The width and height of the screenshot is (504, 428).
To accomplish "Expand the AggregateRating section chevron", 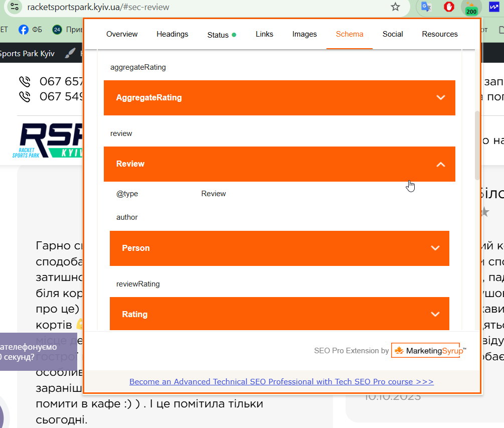I will click(x=441, y=97).
